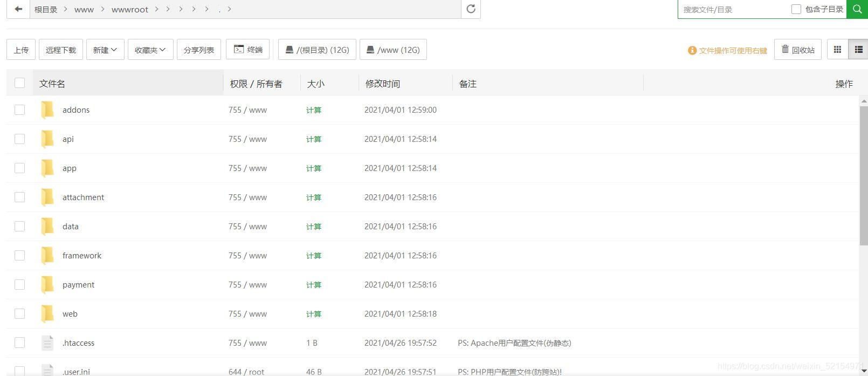Calculate size of framework folder (计算)
Viewport: 868px width, 376px height.
pyautogui.click(x=314, y=256)
